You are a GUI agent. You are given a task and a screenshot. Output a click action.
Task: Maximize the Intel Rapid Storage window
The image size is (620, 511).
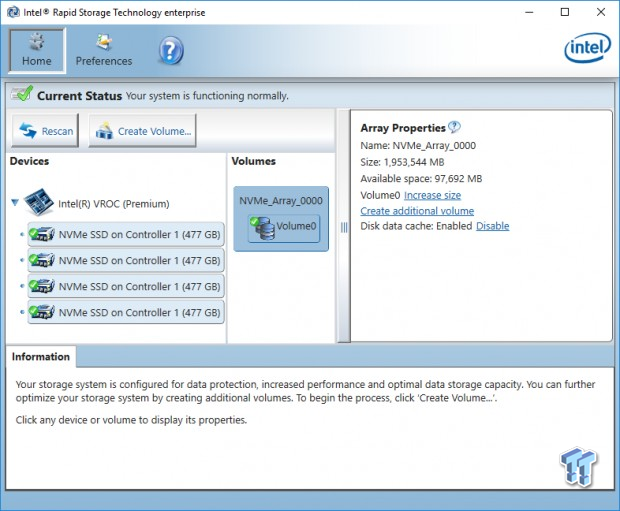565,12
